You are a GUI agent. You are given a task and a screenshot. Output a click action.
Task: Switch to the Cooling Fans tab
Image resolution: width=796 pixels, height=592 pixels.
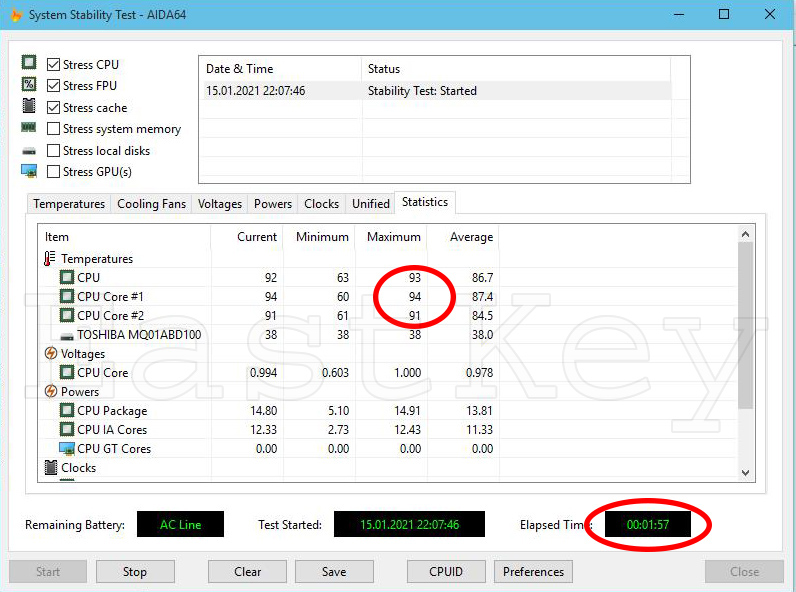(x=151, y=204)
